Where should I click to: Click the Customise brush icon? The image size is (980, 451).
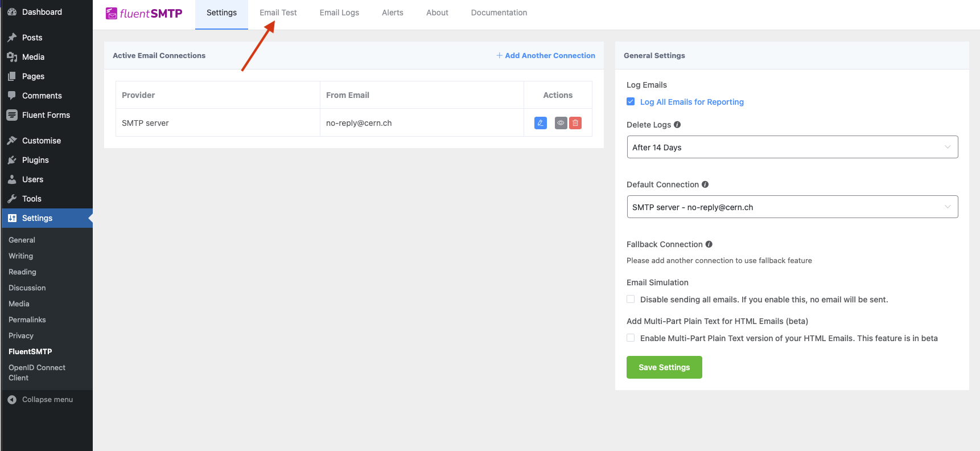click(12, 141)
